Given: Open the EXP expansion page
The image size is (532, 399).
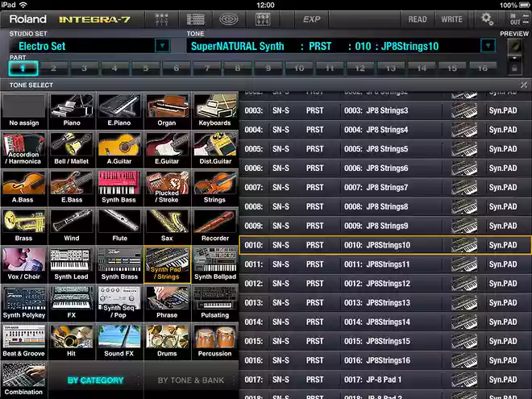Looking at the screenshot, I should 311,19.
